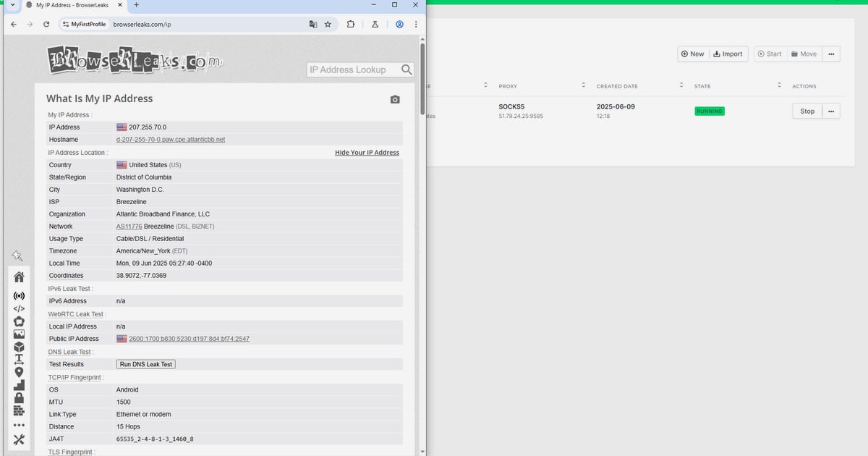Click Import button in profile manager window

tap(728, 54)
